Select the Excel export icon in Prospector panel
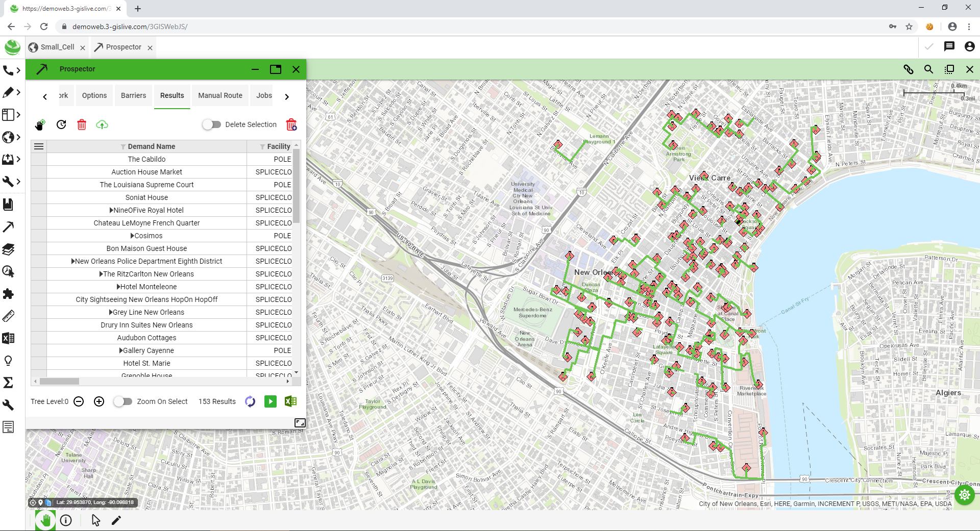This screenshot has width=980, height=531. coord(290,401)
